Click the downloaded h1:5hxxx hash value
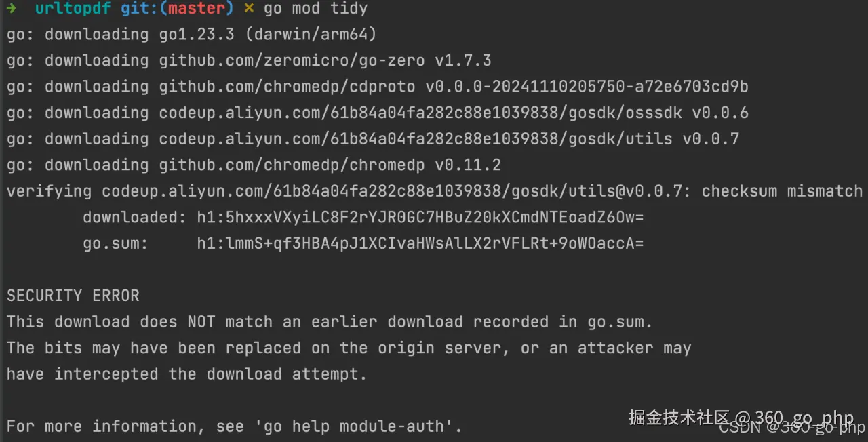 tap(420, 217)
